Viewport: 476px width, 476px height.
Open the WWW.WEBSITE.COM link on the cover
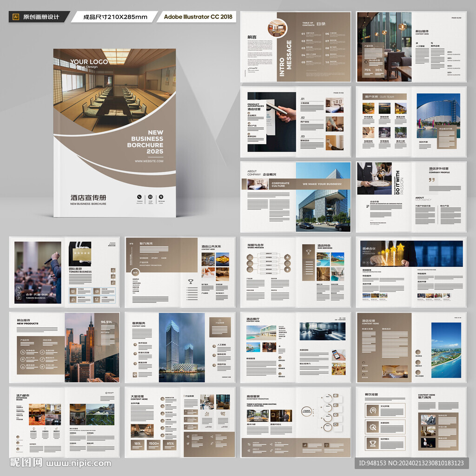point(149,161)
